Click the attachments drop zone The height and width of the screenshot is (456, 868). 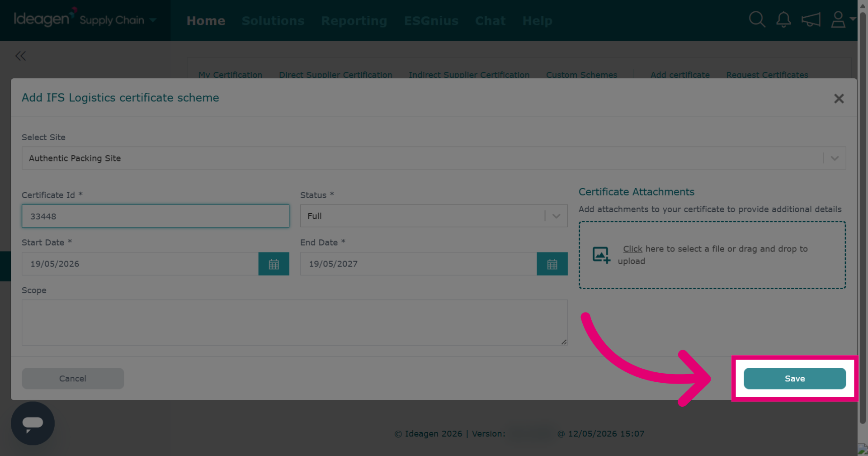tap(712, 255)
